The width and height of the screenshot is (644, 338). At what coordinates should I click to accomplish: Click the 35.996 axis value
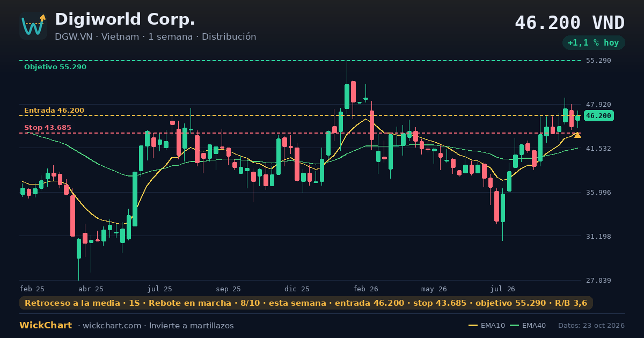coord(598,193)
